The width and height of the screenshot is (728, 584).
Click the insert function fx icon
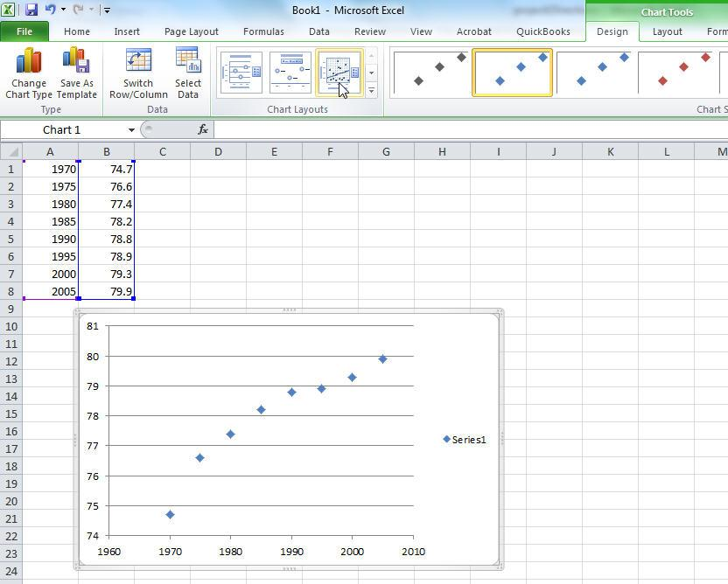click(203, 129)
